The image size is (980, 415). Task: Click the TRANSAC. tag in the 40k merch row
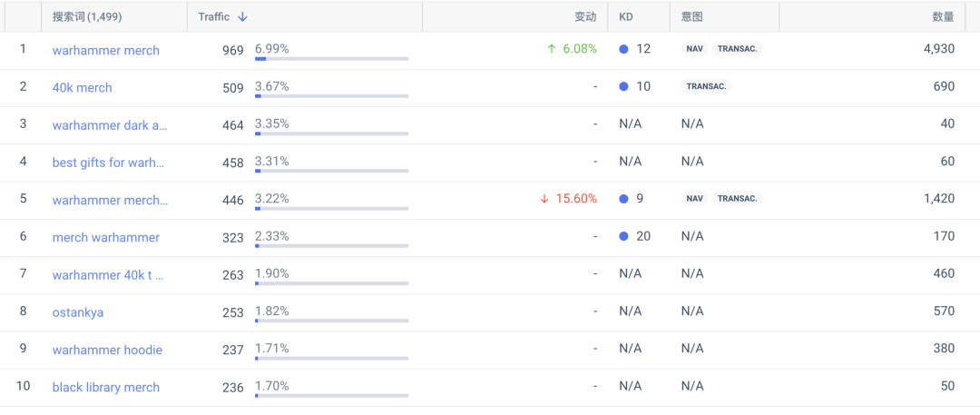(x=706, y=86)
